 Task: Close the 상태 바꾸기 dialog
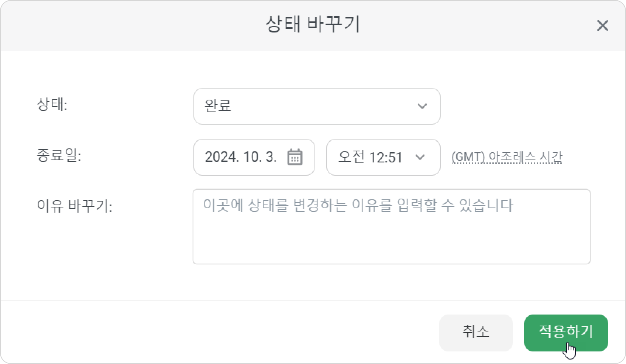[602, 25]
